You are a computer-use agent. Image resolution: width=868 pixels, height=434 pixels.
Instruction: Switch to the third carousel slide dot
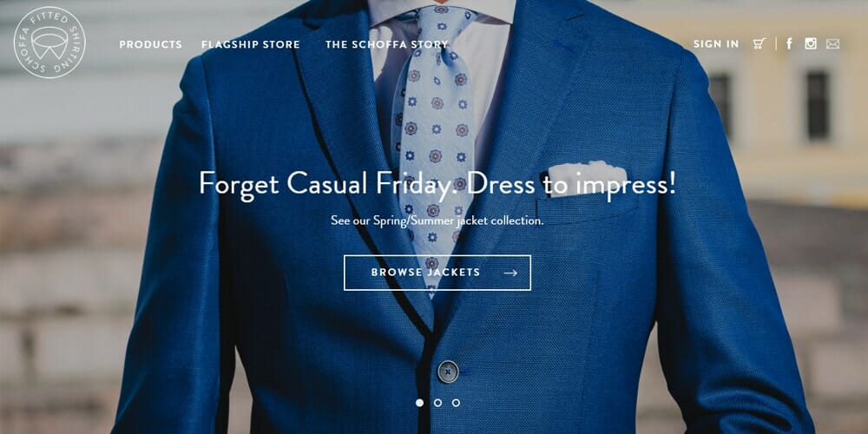tap(456, 403)
